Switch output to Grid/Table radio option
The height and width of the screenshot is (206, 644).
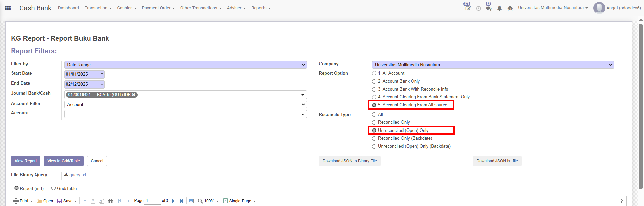53,188
